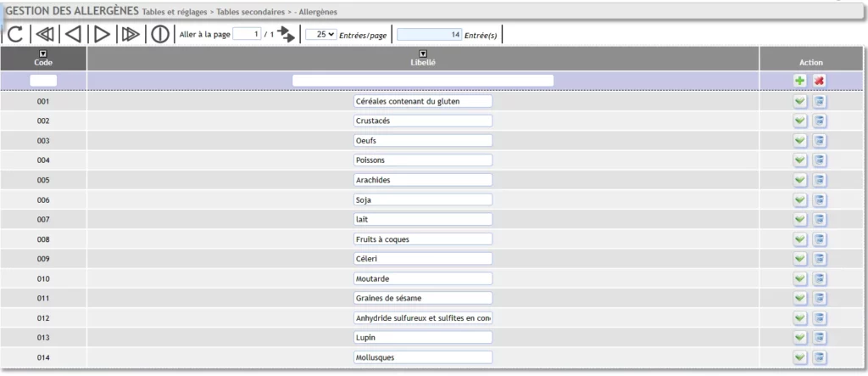Click the go-to-page arrows icon

point(287,34)
